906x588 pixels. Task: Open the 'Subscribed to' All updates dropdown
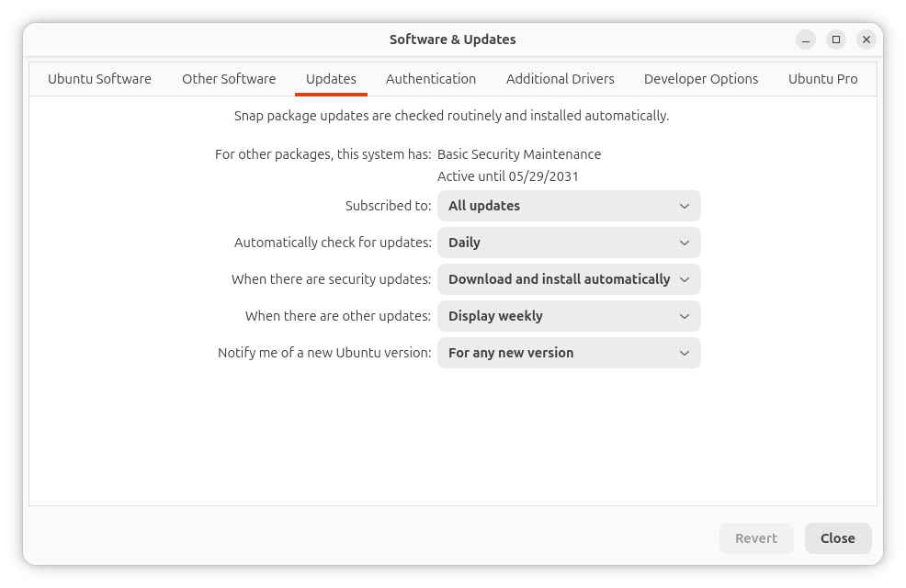569,206
